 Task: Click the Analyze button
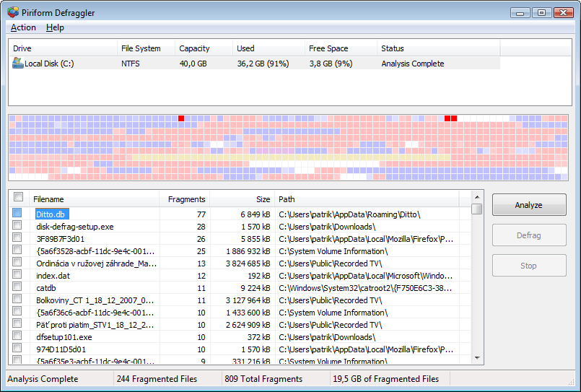[x=529, y=205]
